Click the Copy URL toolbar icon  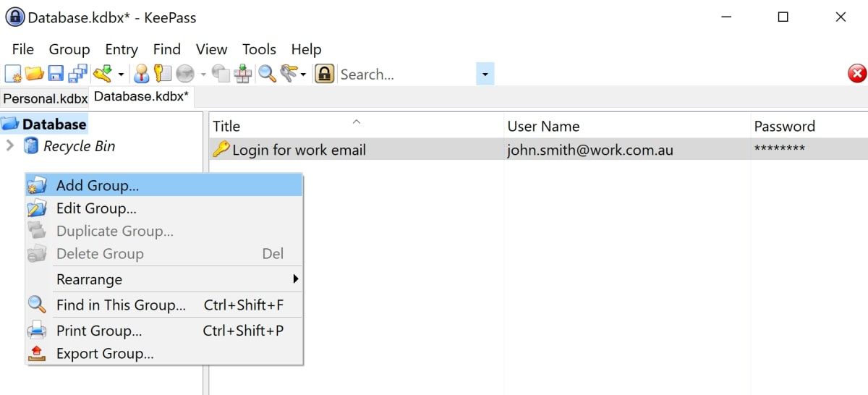221,74
